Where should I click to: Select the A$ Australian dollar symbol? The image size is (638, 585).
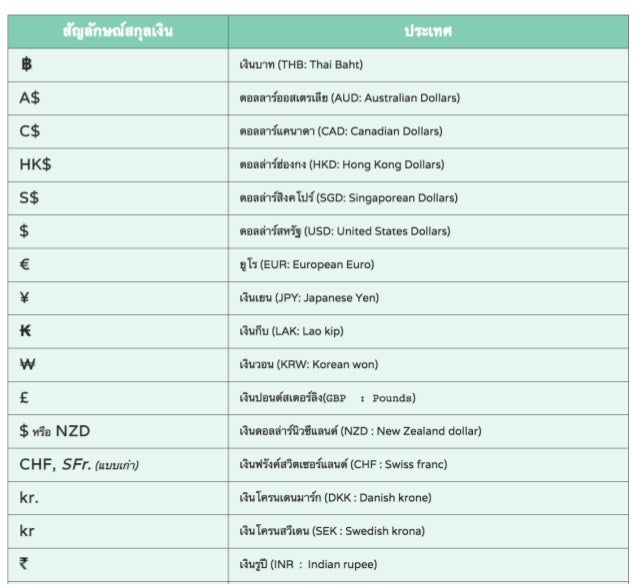30,98
